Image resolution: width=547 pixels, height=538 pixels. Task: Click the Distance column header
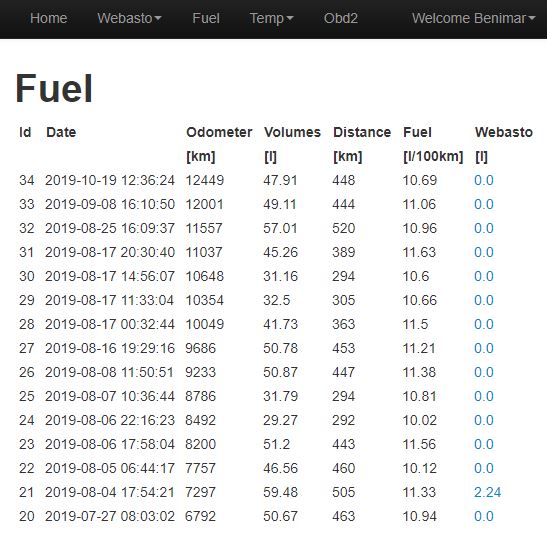[x=362, y=132]
